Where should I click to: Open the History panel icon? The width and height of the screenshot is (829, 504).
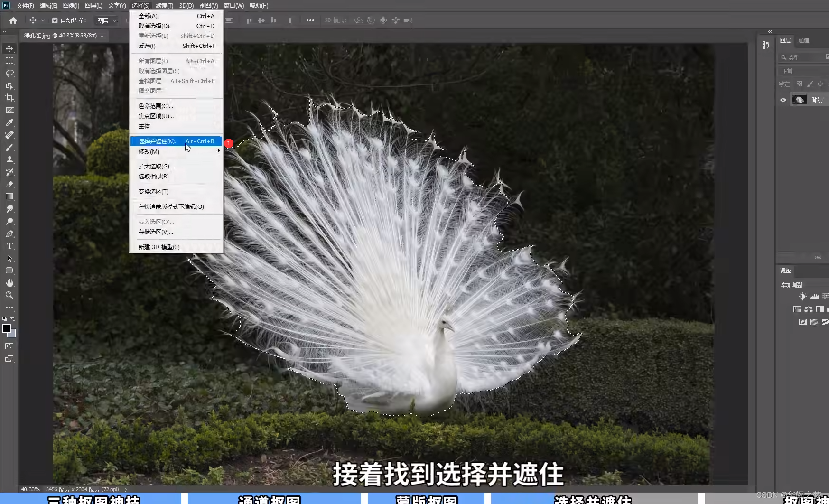point(765,46)
